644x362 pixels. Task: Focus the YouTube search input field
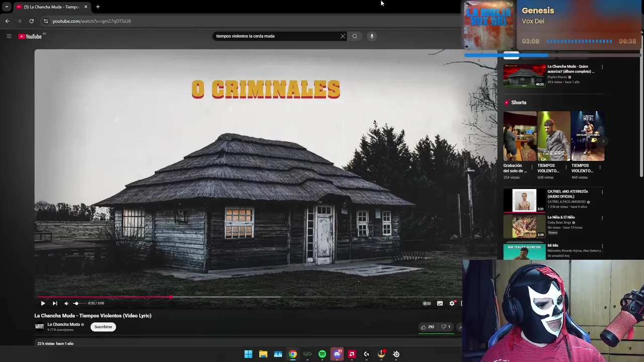click(x=276, y=36)
